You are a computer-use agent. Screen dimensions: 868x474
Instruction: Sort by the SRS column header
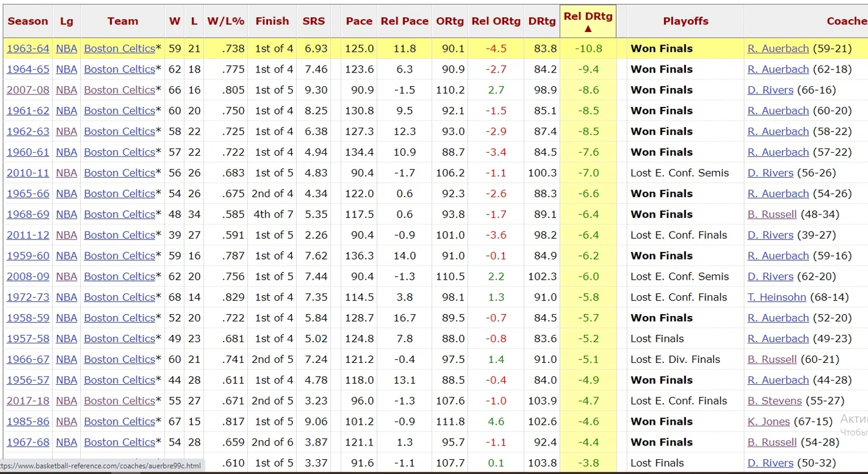pyautogui.click(x=314, y=21)
